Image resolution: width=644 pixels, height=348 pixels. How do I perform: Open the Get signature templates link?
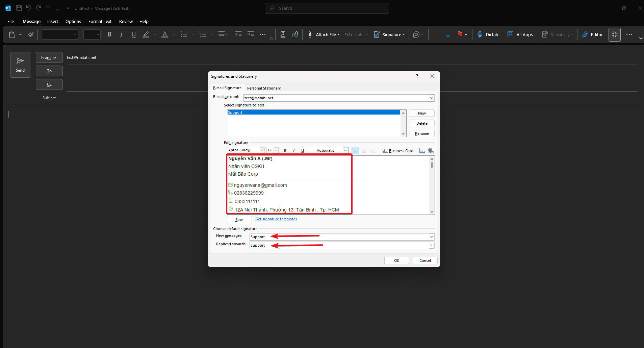[x=276, y=219]
